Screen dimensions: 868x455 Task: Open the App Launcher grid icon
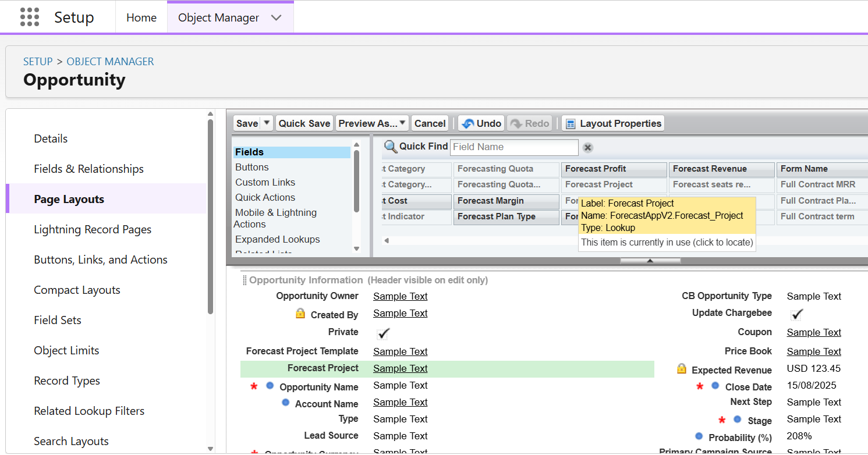pyautogui.click(x=30, y=17)
